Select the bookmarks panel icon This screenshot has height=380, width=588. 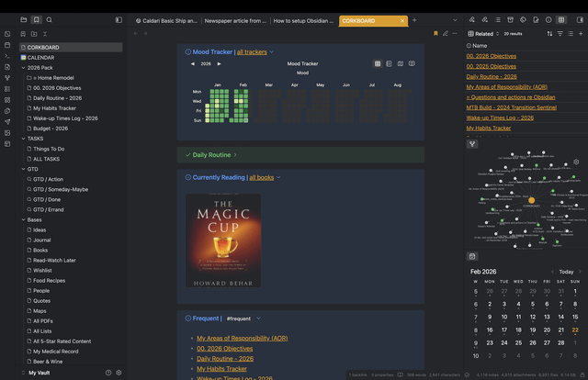click(x=36, y=20)
